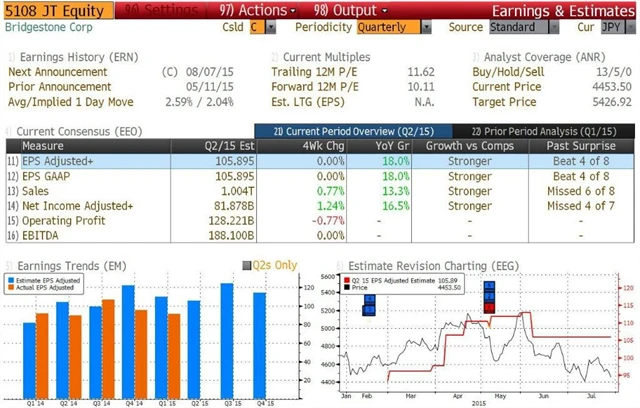Click the Growth vs Comps column header
640x408 pixels.
pyautogui.click(x=470, y=146)
